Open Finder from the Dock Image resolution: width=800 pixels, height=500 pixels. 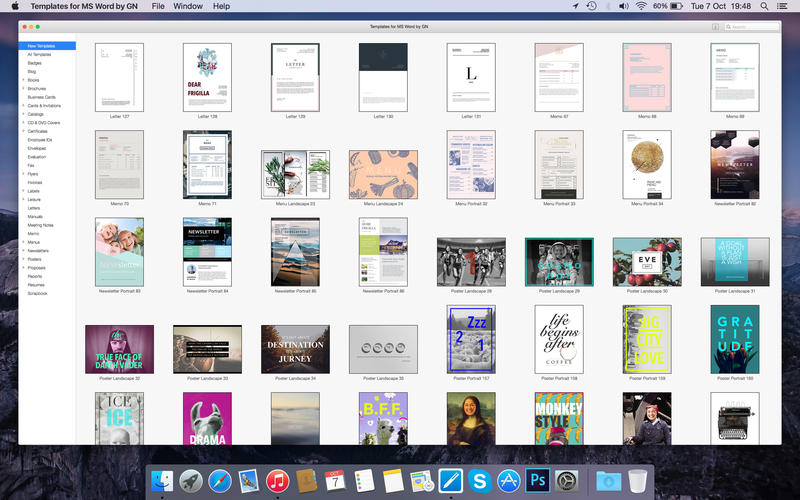tap(162, 481)
